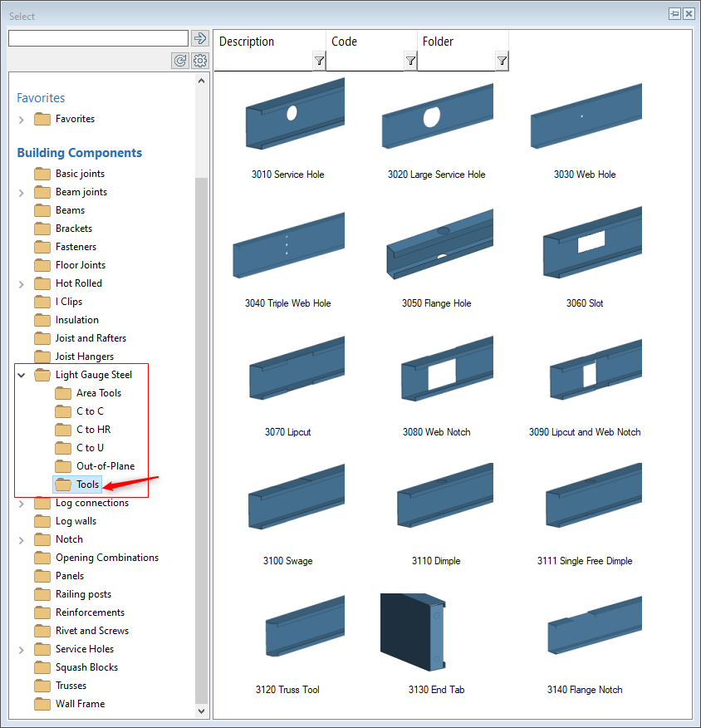Click the search text field

[98, 38]
